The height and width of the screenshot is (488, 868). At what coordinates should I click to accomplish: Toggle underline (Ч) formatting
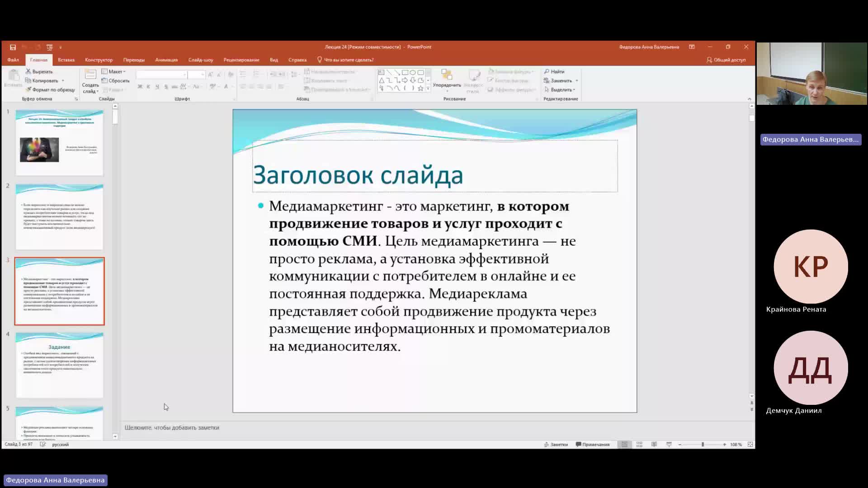coord(157,87)
